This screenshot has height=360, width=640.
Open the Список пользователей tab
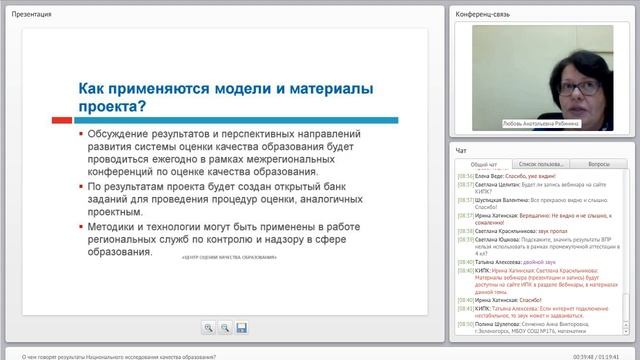541,164
